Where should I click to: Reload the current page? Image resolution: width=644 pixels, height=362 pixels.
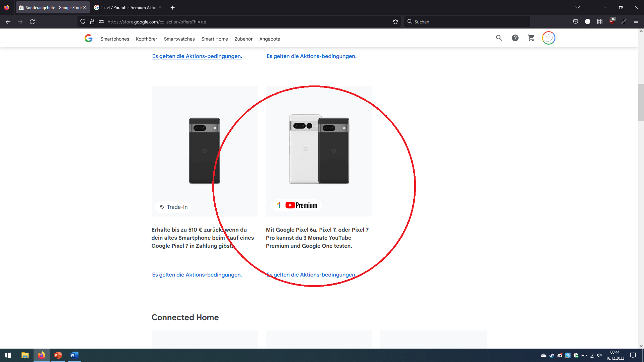tap(32, 22)
